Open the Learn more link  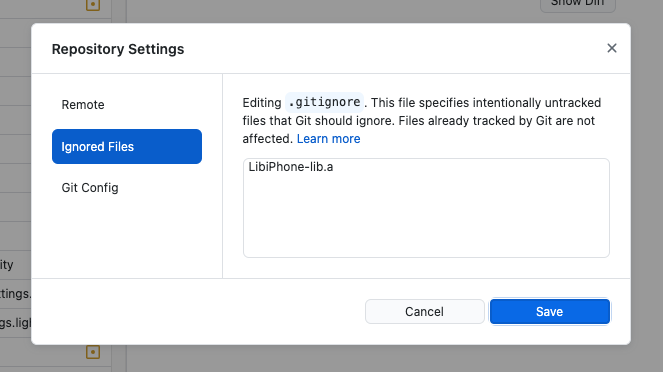[329, 139]
